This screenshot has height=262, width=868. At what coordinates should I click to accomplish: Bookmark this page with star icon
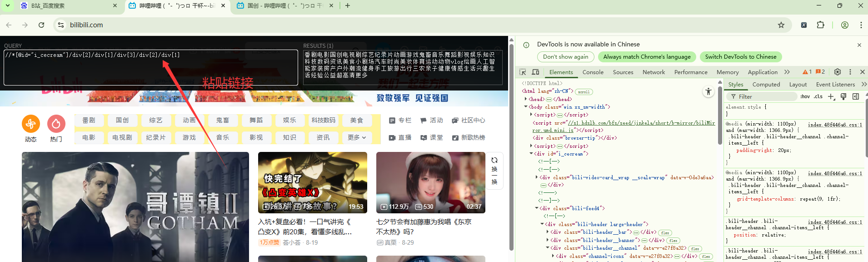[781, 25]
